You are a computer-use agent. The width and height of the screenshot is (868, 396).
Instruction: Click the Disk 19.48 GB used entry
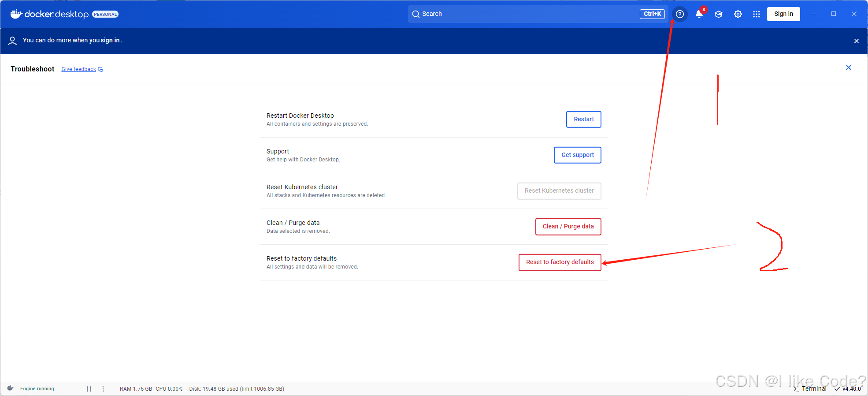pos(237,389)
